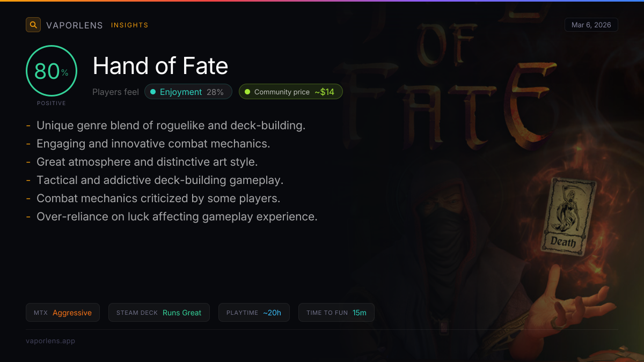Select the INSIGHTS label in header

129,25
